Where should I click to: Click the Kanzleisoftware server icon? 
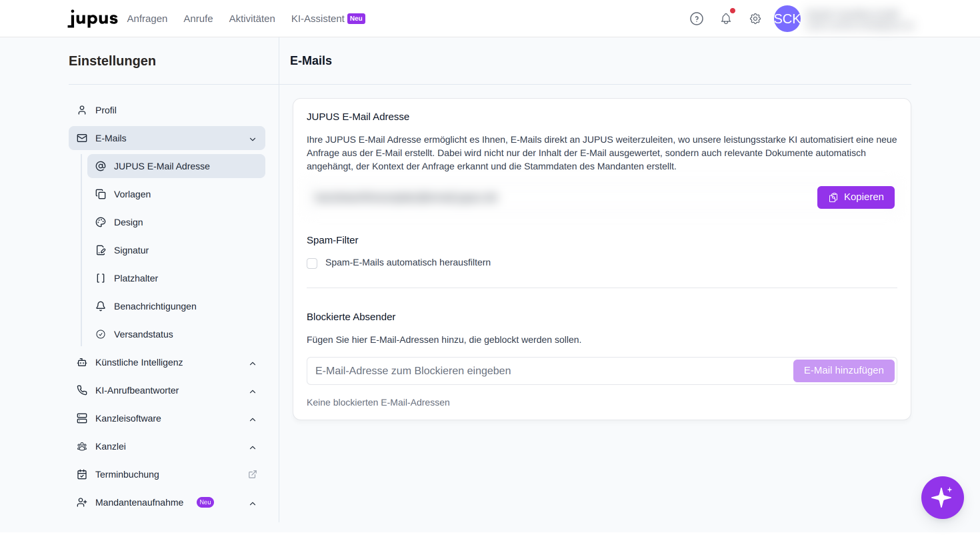[x=82, y=418]
